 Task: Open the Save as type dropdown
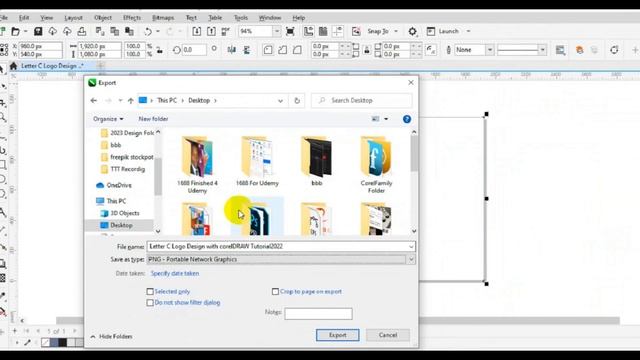click(x=411, y=259)
